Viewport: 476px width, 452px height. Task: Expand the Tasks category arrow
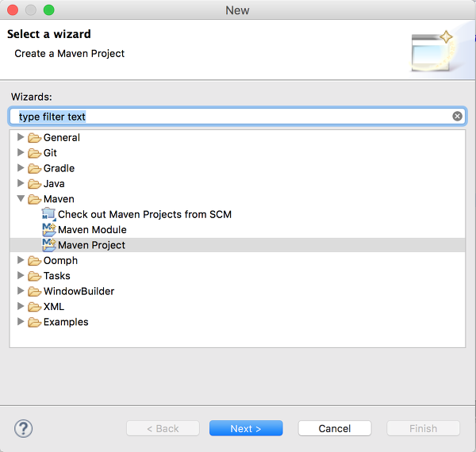[21, 275]
